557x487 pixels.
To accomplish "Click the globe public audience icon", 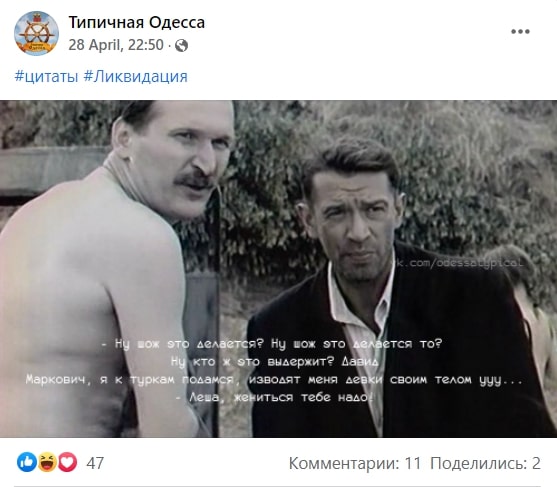I will [x=181, y=45].
